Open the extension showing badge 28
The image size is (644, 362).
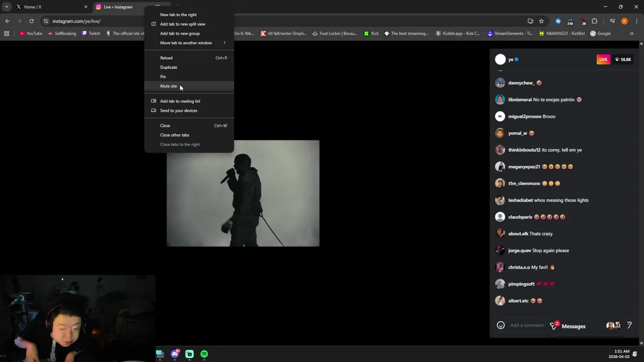click(x=583, y=21)
